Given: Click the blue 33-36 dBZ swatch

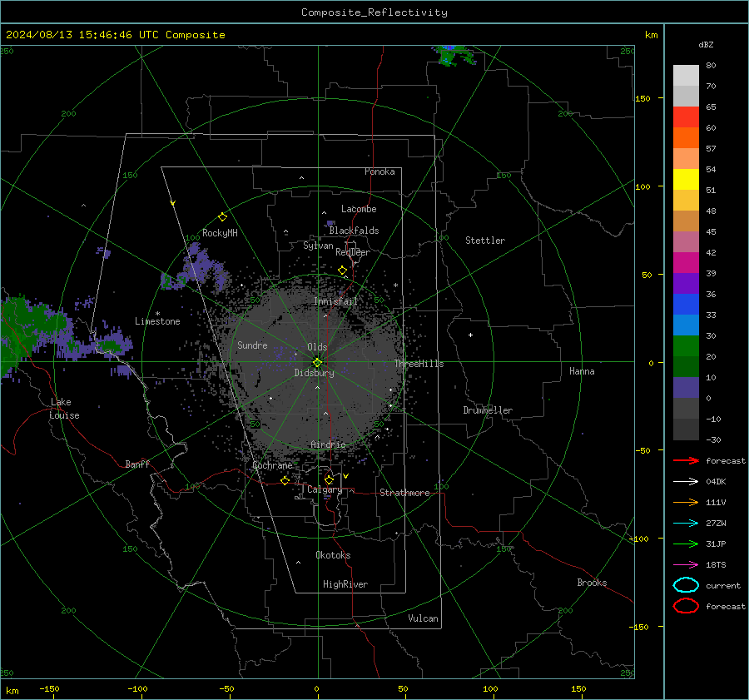Looking at the screenshot, I should pyautogui.click(x=686, y=305).
